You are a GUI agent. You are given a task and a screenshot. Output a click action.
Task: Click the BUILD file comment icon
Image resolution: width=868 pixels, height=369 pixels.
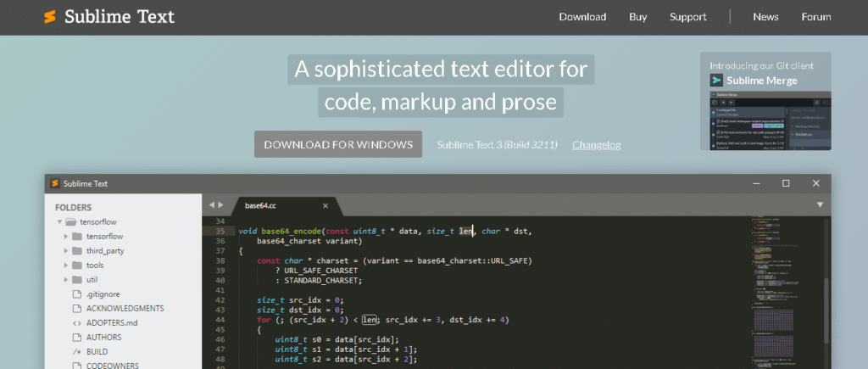pyautogui.click(x=77, y=352)
